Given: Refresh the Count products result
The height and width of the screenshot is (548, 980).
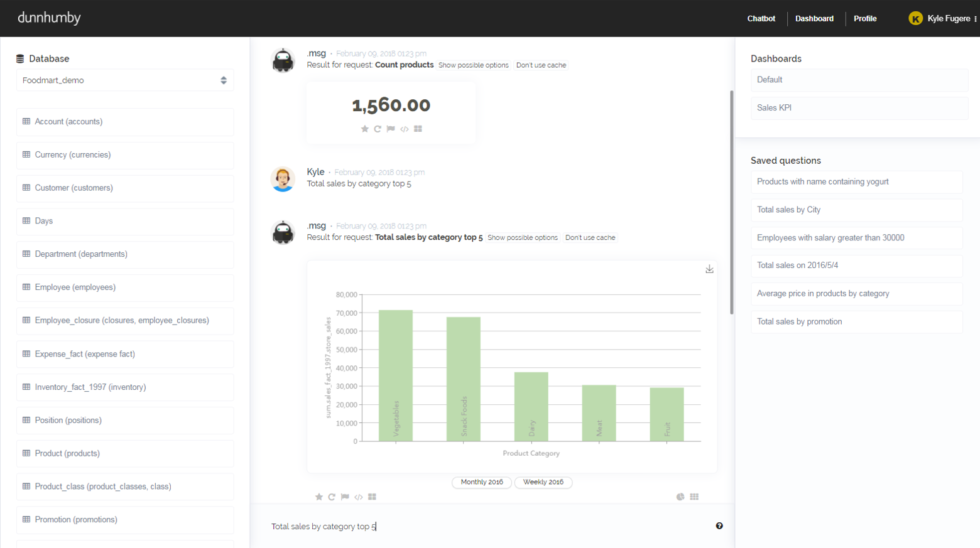Looking at the screenshot, I should [378, 129].
